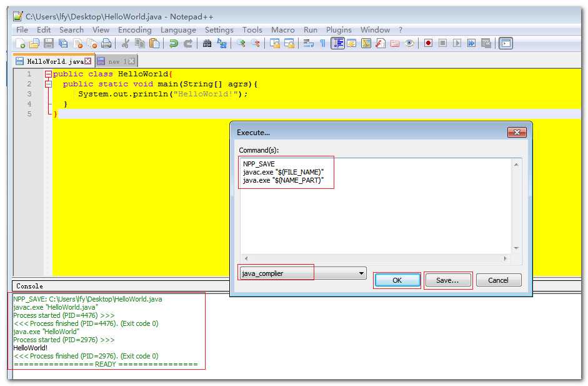Screen dimensions: 588x386
Task: Open the Settings menu
Action: 219,29
